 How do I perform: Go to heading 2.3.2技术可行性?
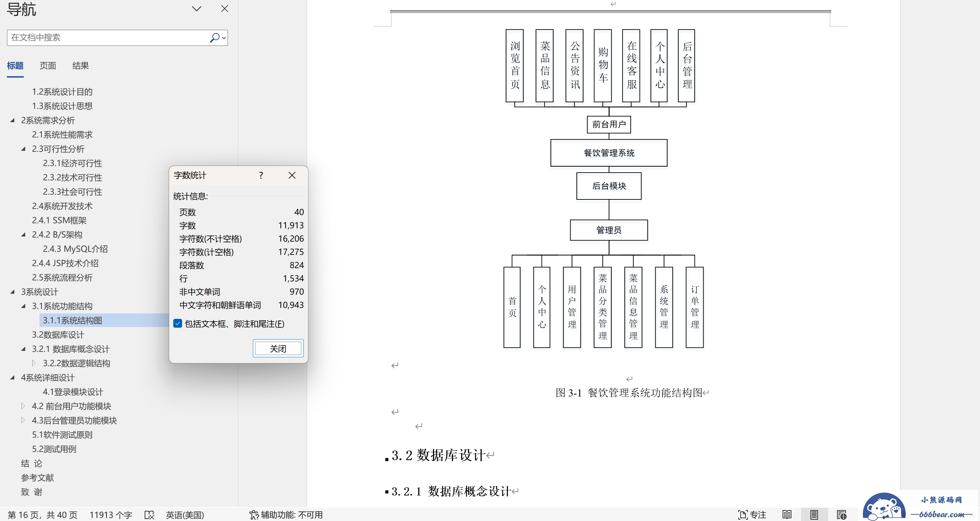click(72, 178)
